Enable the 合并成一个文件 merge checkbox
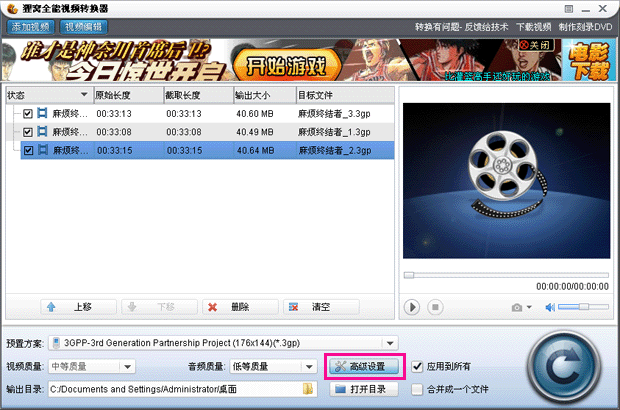The width and height of the screenshot is (620, 410). [417, 388]
